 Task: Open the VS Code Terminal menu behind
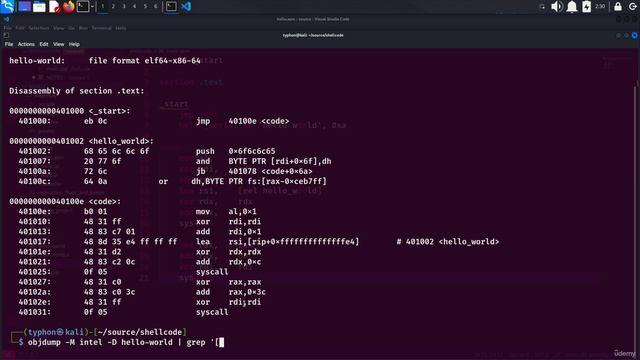[x=101, y=28]
